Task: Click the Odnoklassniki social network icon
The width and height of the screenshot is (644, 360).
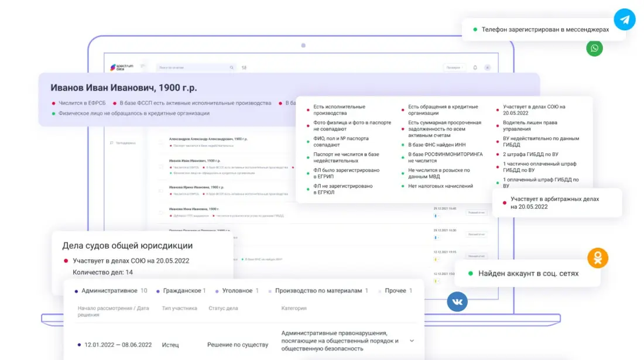Action: pyautogui.click(x=598, y=258)
